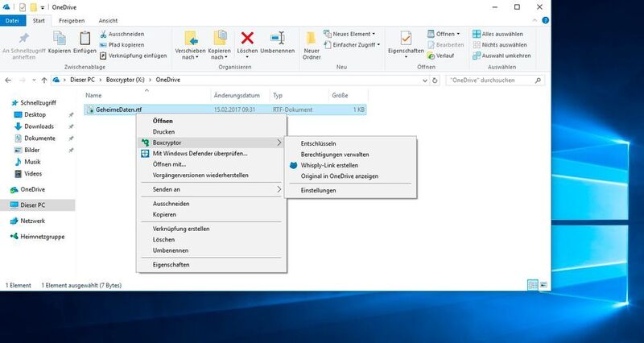
Task: Click Boxcryptor (X:) breadcrumb
Action: pos(126,80)
